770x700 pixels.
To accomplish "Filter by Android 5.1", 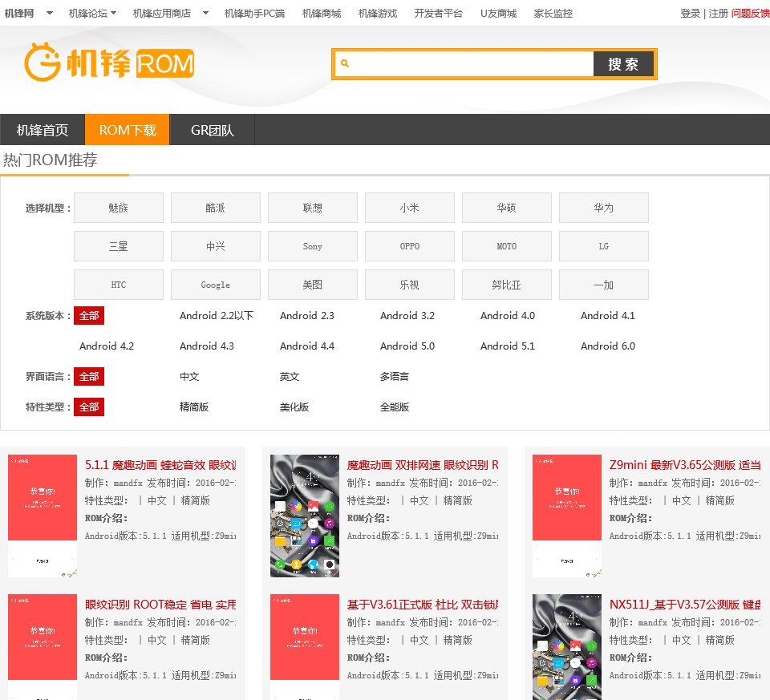I will [x=507, y=346].
